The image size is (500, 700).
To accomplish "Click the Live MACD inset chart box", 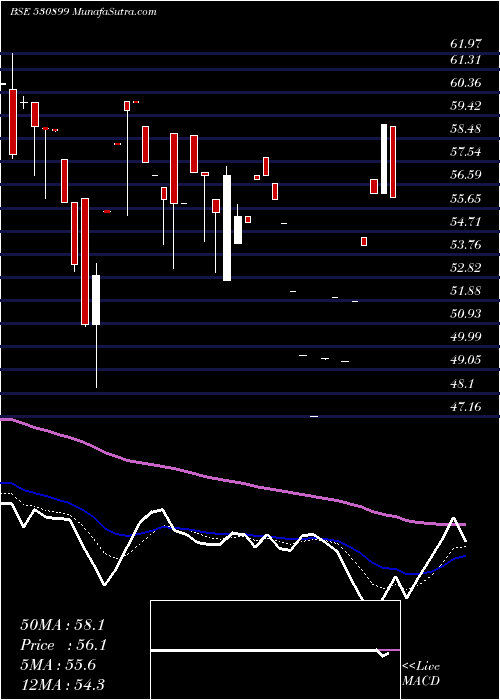I will (275, 650).
